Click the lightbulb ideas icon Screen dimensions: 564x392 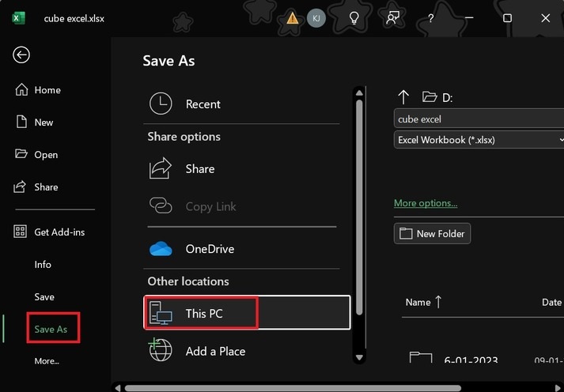[354, 18]
